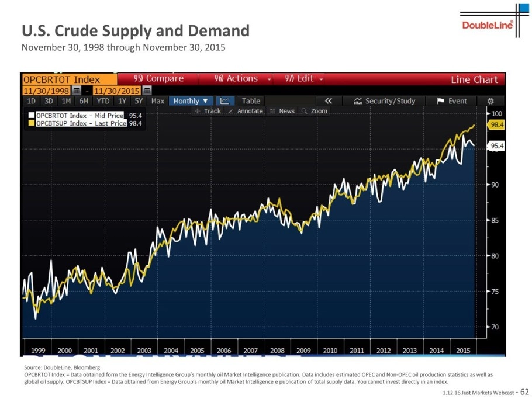532x399 pixels.
Task: Click the Zoom magnifier tool
Action: [314, 111]
